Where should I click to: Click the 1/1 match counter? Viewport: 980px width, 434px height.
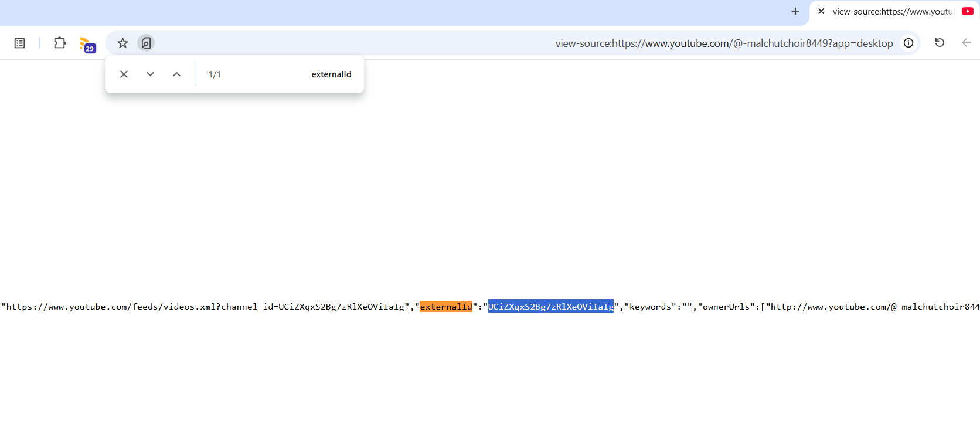point(215,74)
